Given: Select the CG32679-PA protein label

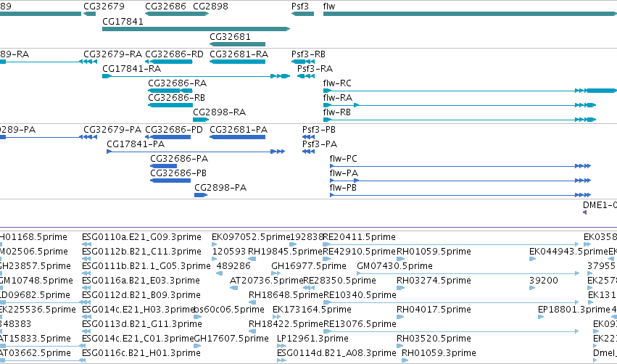Looking at the screenshot, I should [x=112, y=130].
